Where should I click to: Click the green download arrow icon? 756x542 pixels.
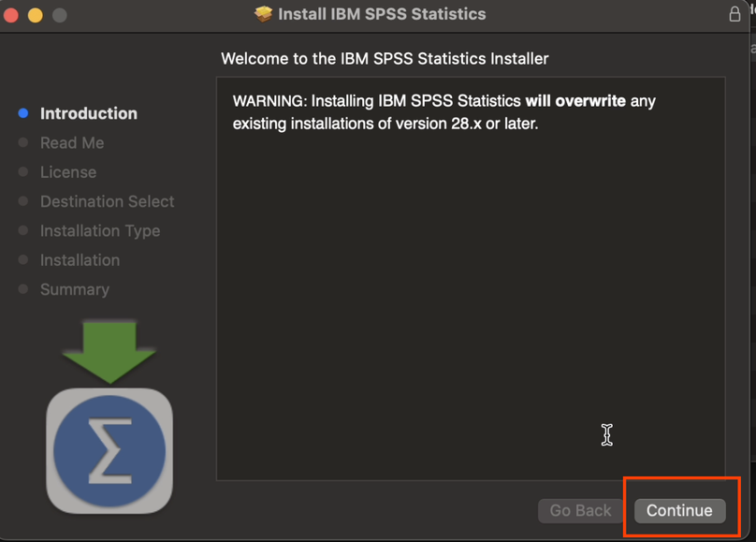pos(109,352)
